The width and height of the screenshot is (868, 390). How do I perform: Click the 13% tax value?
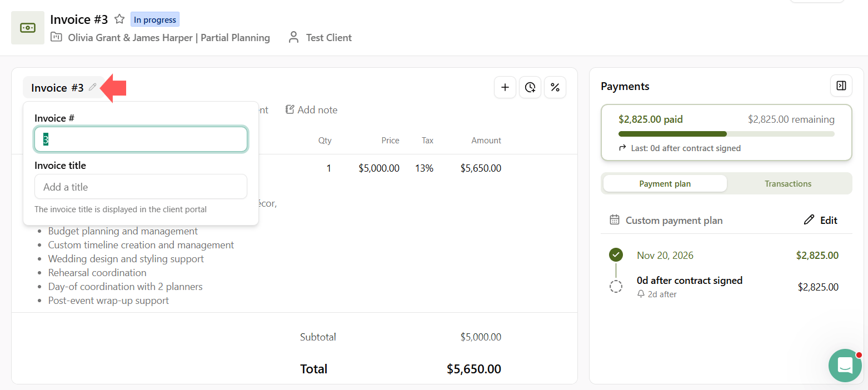[x=424, y=168]
